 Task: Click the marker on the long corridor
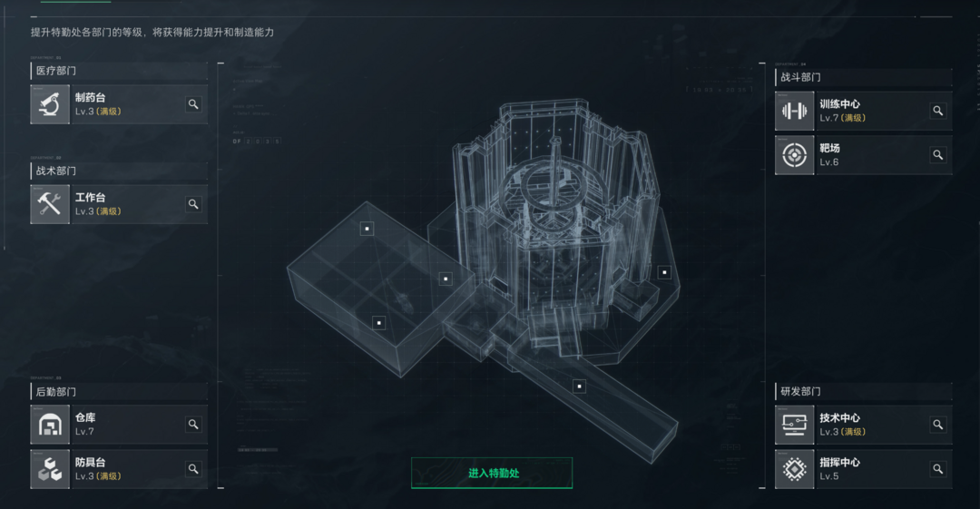(579, 387)
